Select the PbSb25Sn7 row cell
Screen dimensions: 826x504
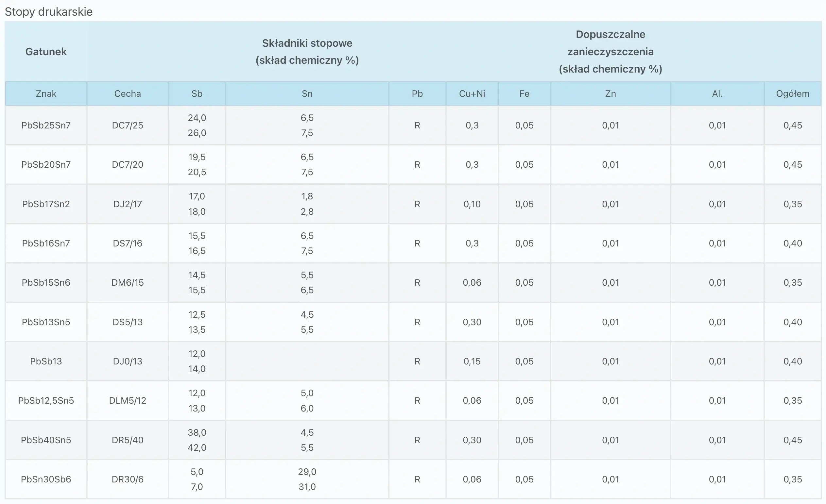(46, 125)
